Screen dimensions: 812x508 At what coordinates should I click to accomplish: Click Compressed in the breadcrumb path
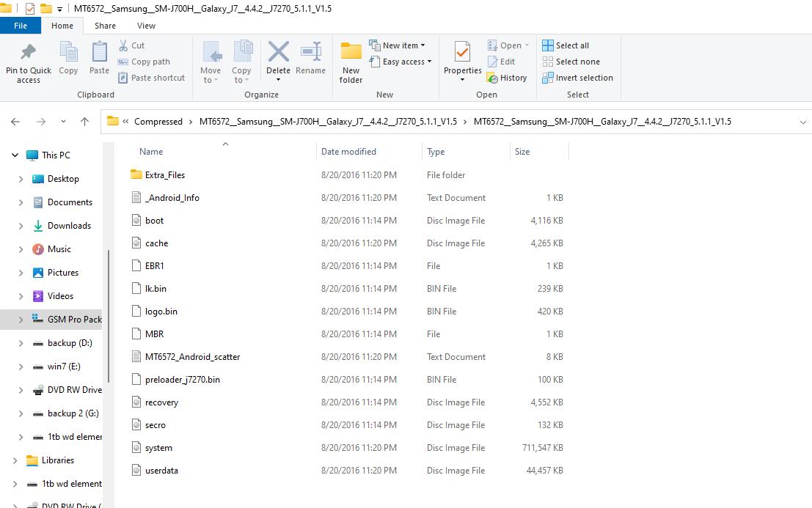pos(158,122)
